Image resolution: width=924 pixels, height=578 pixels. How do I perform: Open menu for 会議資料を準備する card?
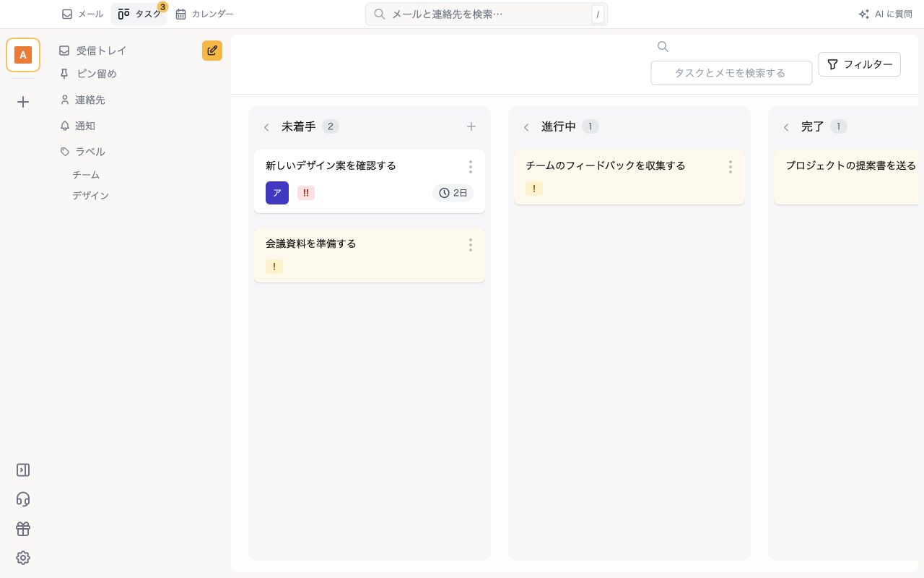coord(471,245)
